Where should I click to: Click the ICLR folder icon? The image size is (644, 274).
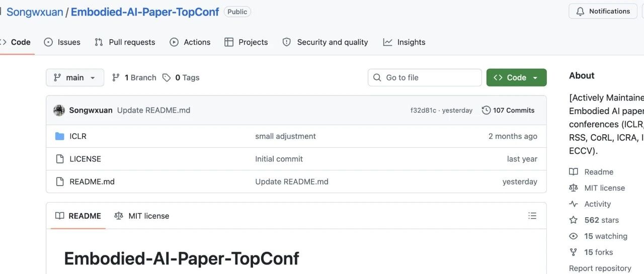pos(59,136)
